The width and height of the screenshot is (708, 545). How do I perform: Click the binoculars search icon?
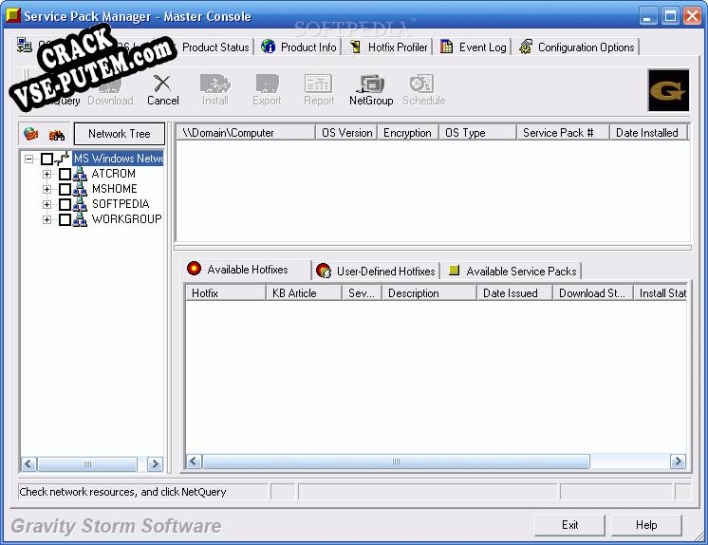click(x=57, y=135)
